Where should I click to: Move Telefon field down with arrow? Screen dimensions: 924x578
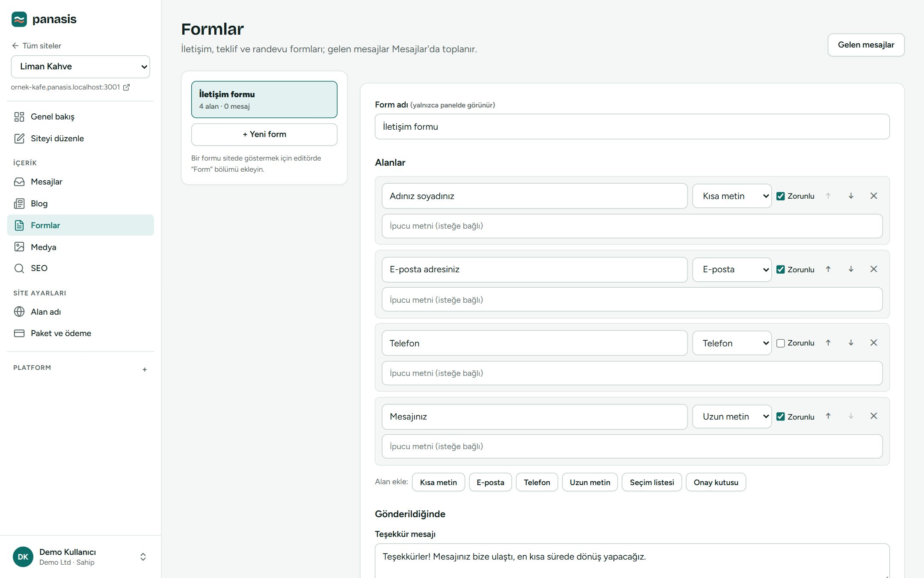[851, 343]
